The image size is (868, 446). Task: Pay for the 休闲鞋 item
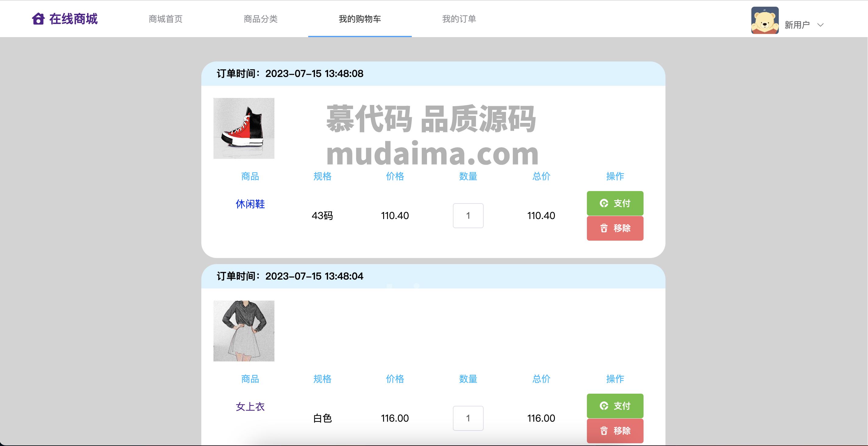click(x=615, y=203)
